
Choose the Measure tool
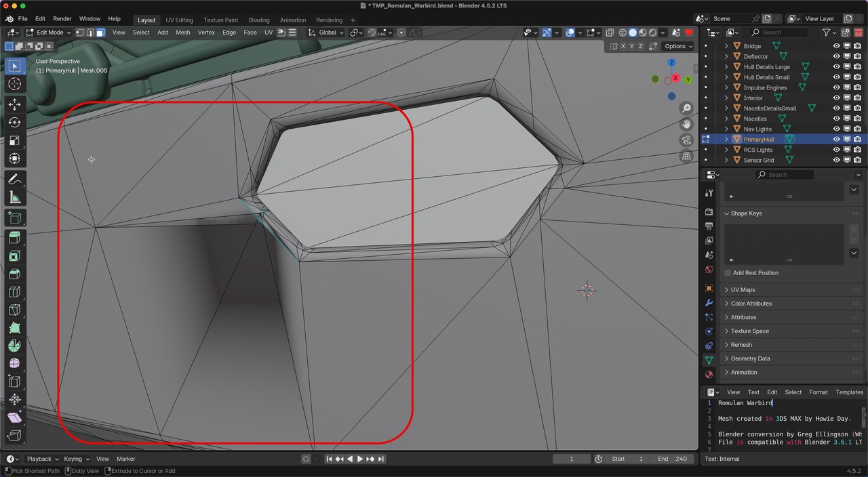click(14, 198)
